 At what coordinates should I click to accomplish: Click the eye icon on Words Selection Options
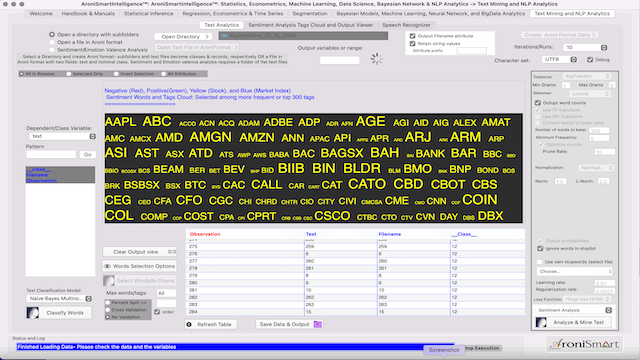click(x=107, y=266)
